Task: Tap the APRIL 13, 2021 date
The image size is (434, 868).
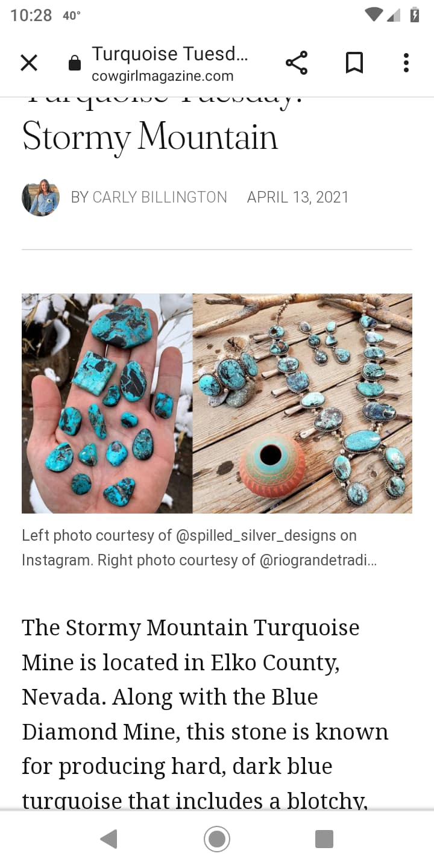Action: point(298,197)
